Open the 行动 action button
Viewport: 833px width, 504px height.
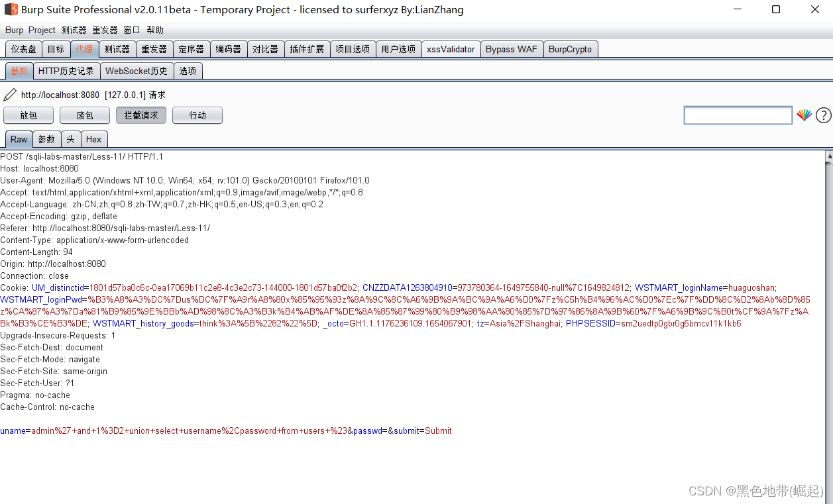click(x=197, y=115)
